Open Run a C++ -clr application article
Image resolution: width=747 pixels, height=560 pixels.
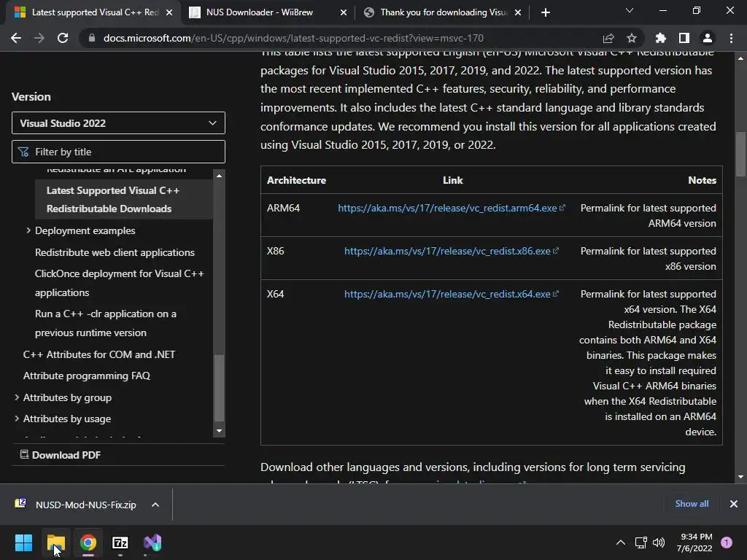106,323
